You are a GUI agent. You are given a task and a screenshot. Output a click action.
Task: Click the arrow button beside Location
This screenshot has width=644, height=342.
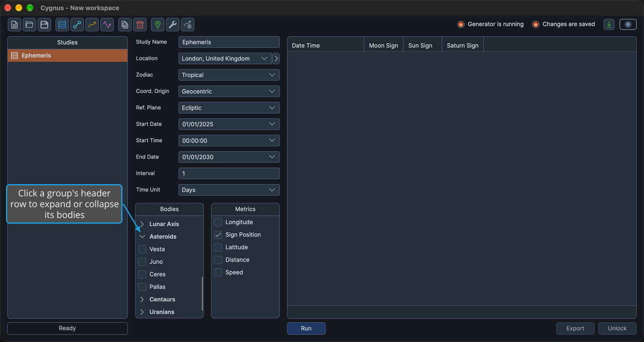click(276, 58)
